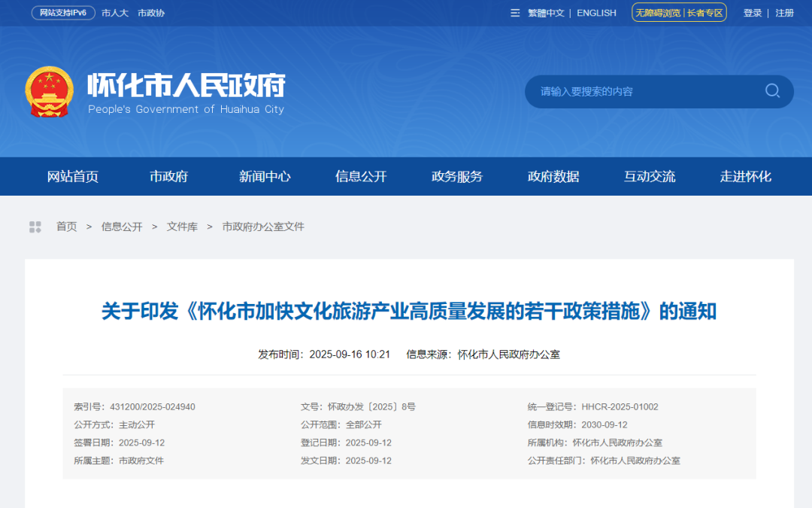Image resolution: width=812 pixels, height=508 pixels.
Task: Click the search magnifier icon
Action: coord(772,91)
